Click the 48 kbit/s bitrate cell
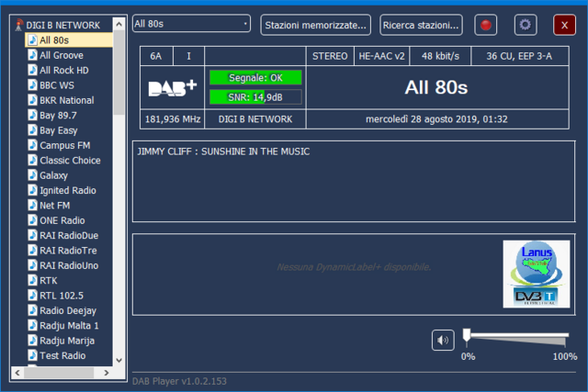The width and height of the screenshot is (588, 392). tap(440, 56)
